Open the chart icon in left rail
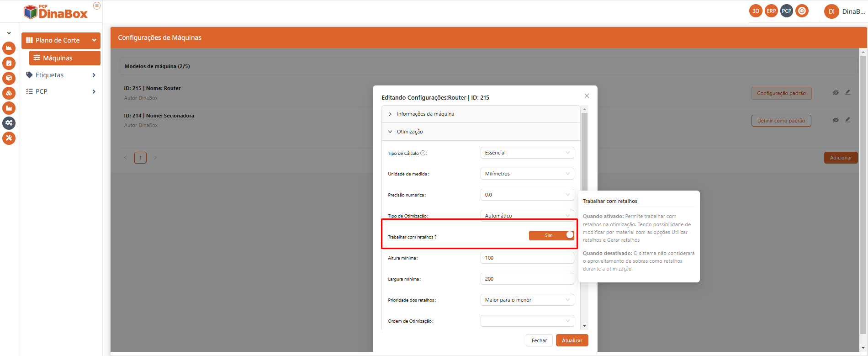Viewport: 868px width, 356px height. coord(9,48)
